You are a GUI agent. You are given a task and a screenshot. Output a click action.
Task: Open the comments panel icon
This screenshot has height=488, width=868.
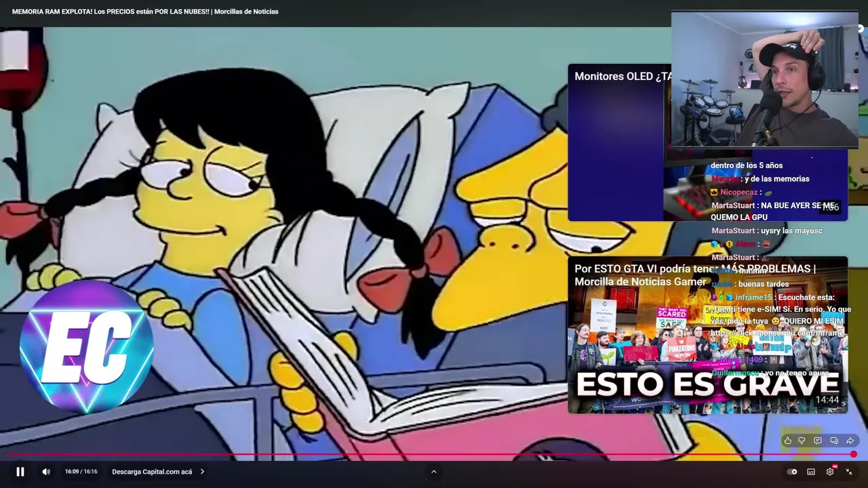(818, 441)
